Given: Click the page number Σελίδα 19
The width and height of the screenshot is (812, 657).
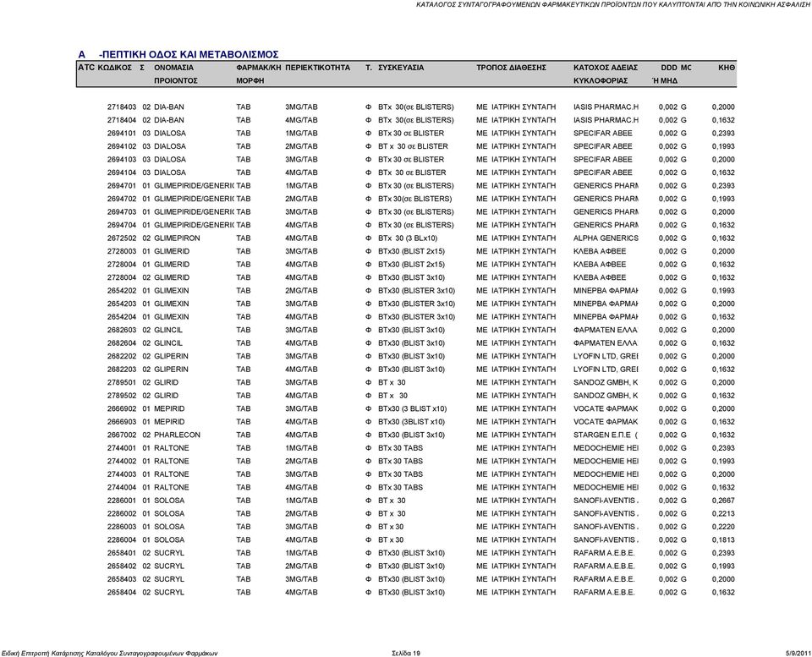Looking at the screenshot, I should [x=406, y=653].
